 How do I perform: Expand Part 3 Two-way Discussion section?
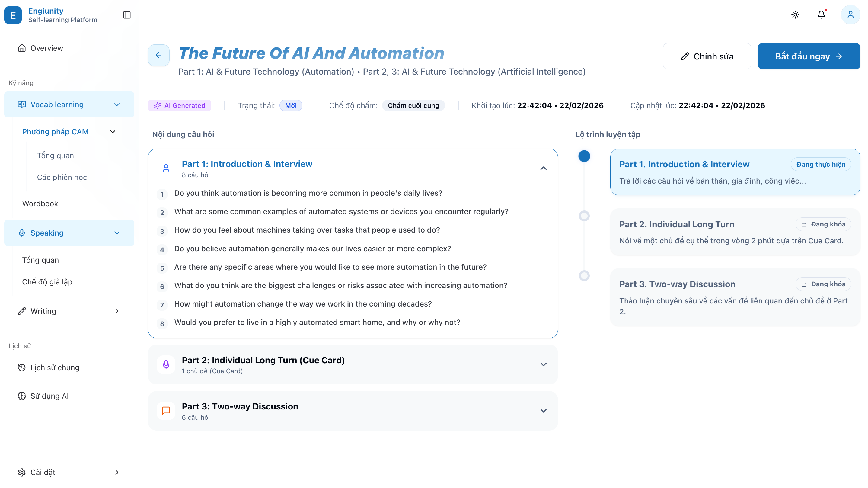543,410
